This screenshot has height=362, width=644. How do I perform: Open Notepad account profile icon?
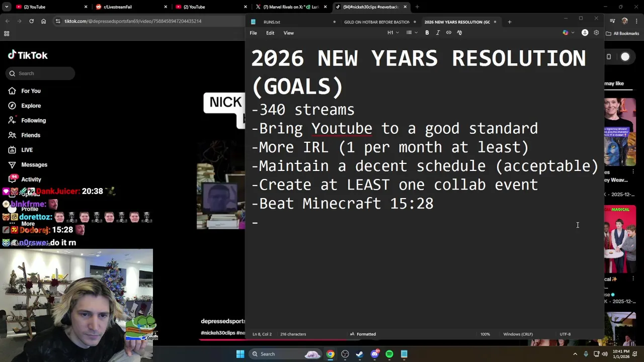tap(585, 33)
